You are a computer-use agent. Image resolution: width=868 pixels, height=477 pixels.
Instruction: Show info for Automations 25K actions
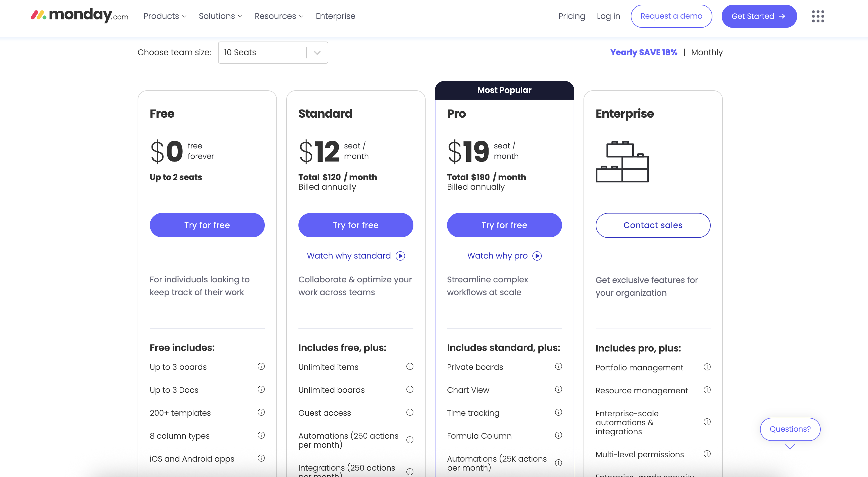[558, 463]
